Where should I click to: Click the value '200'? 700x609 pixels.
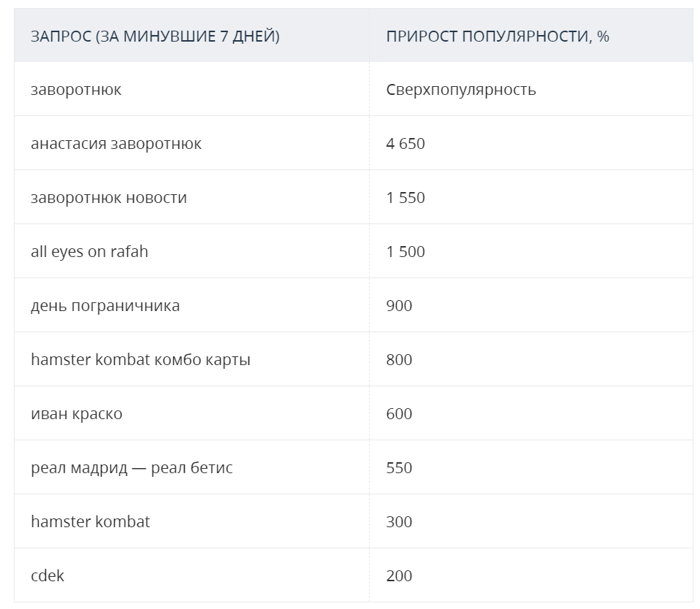click(x=399, y=575)
